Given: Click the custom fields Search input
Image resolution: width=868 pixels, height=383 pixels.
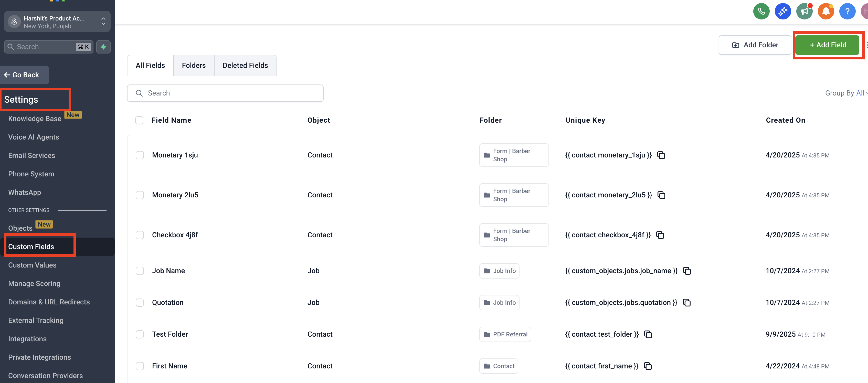Looking at the screenshot, I should pos(225,93).
